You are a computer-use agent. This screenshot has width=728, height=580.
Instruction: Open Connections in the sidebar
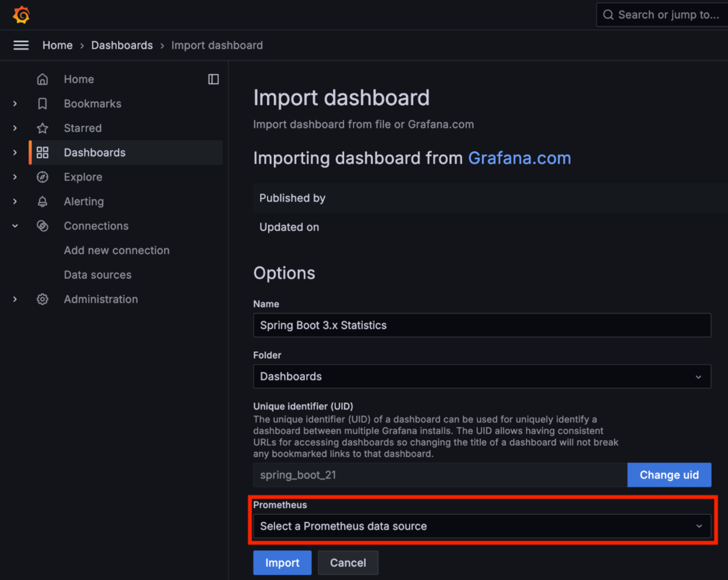96,226
